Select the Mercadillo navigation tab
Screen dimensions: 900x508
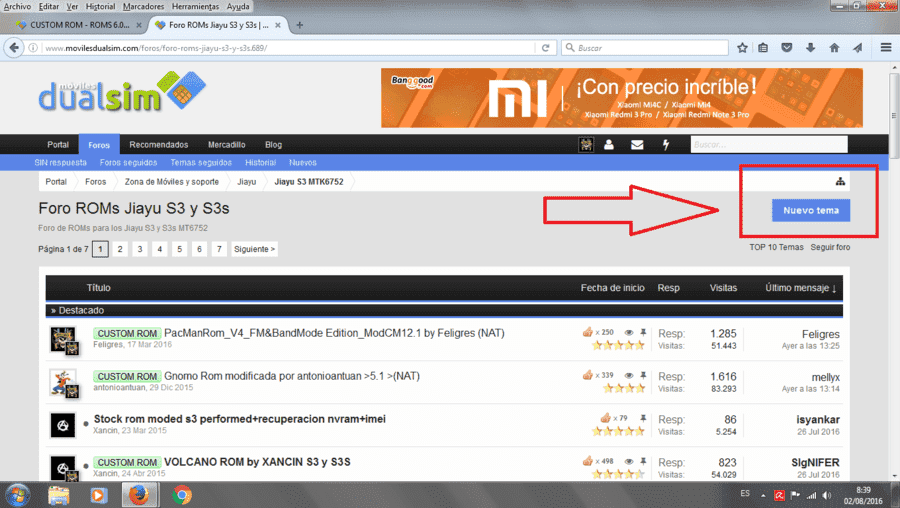[x=227, y=145]
